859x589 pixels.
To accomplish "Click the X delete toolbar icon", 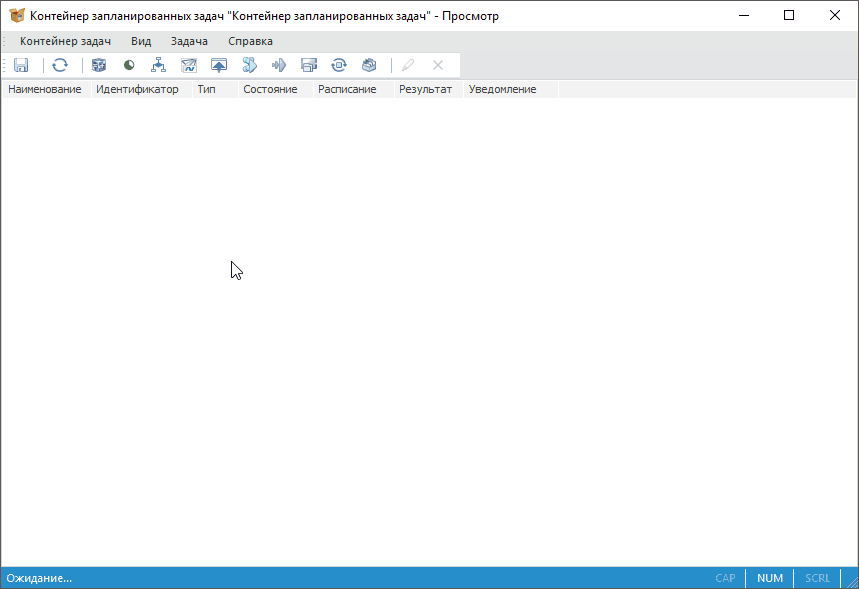I will coord(438,65).
